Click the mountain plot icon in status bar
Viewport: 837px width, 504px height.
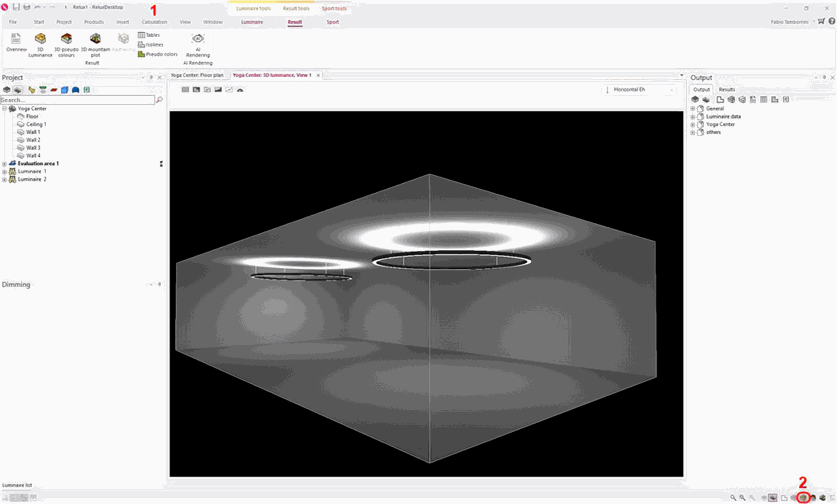(x=822, y=497)
